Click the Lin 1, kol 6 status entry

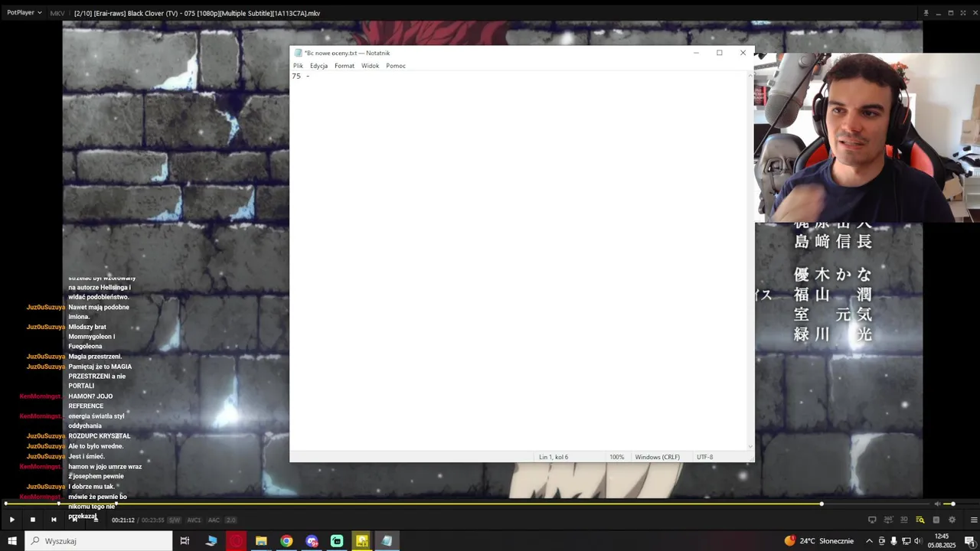pyautogui.click(x=554, y=457)
